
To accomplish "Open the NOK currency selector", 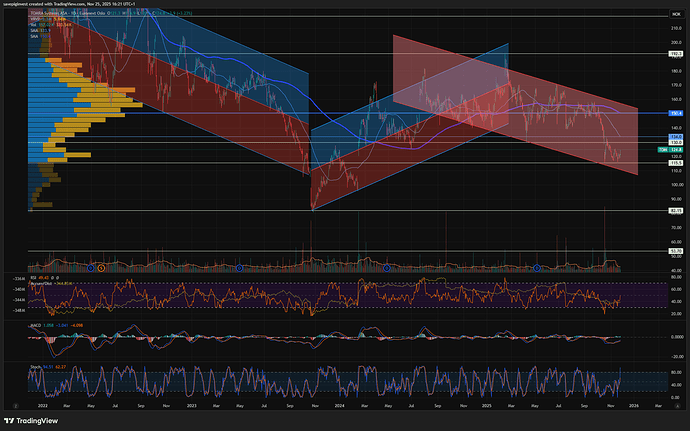I will pyautogui.click(x=675, y=17).
